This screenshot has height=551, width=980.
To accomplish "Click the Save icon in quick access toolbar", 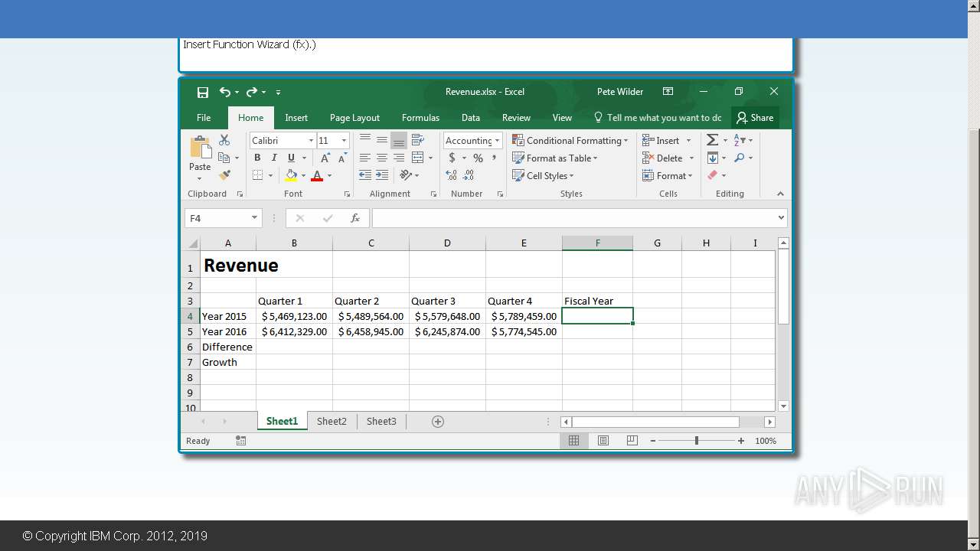I will coord(203,92).
